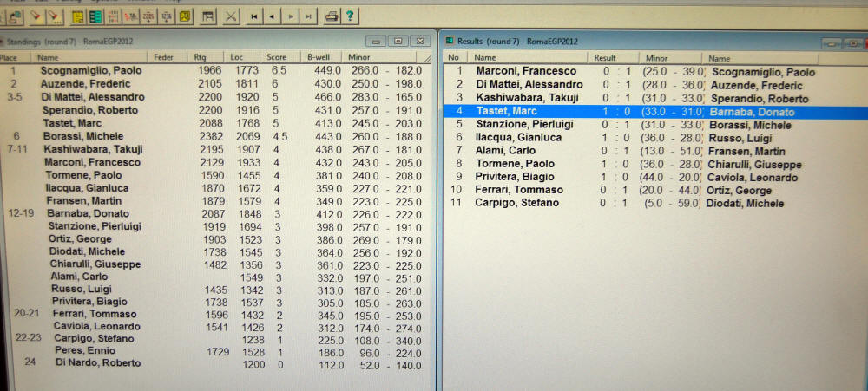Open help with the question mark icon
Screen dimensions: 868x391
350,16
